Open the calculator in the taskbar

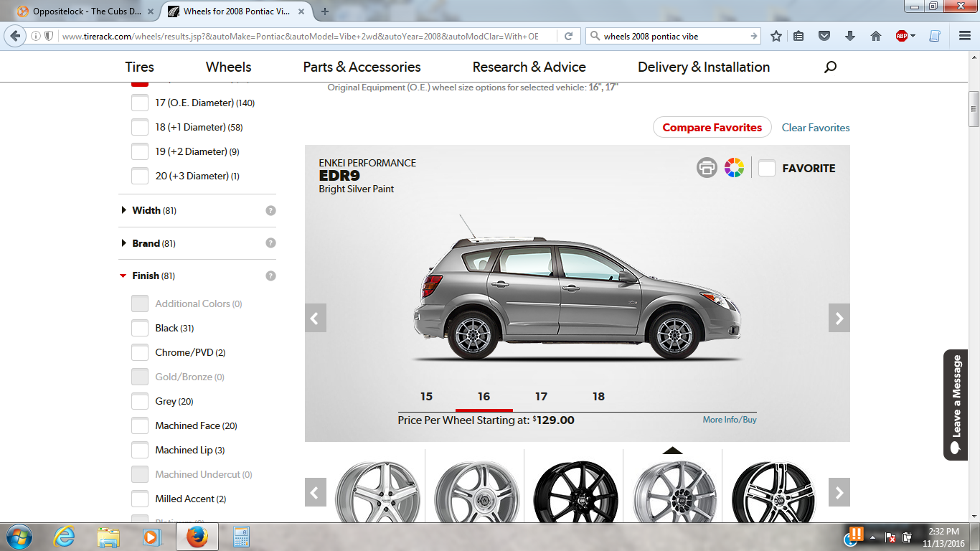point(240,537)
